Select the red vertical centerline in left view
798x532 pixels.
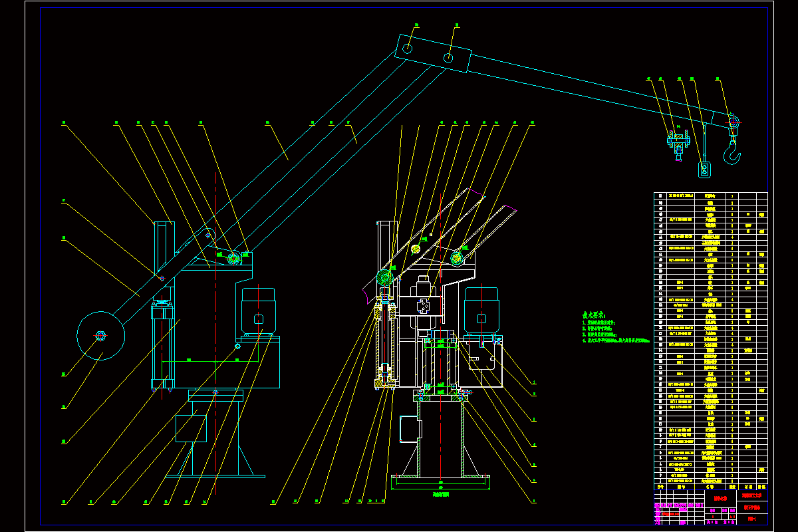pos(216,332)
